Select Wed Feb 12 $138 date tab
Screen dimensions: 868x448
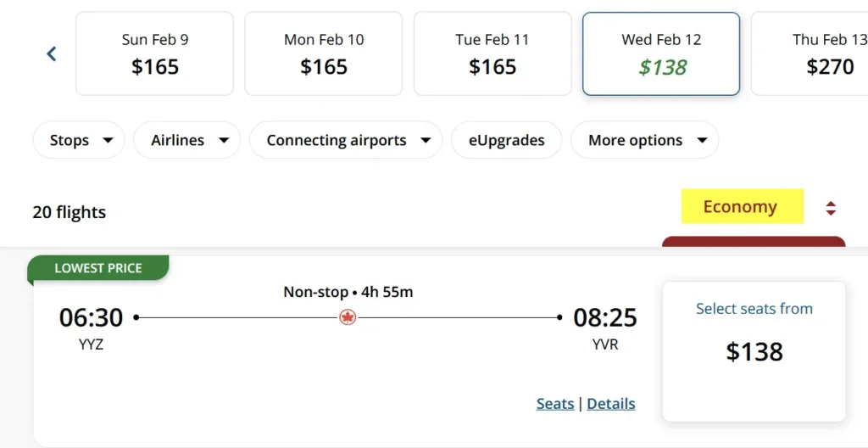[661, 53]
